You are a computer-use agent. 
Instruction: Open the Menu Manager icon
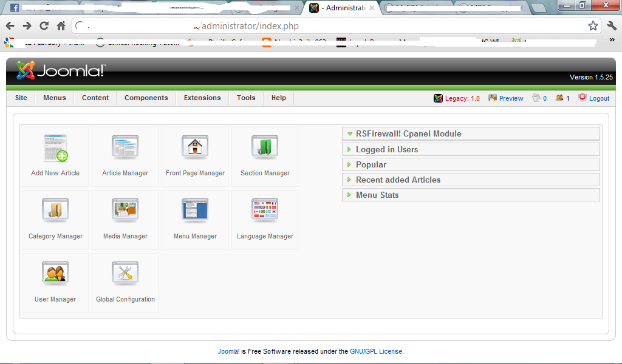tap(195, 210)
